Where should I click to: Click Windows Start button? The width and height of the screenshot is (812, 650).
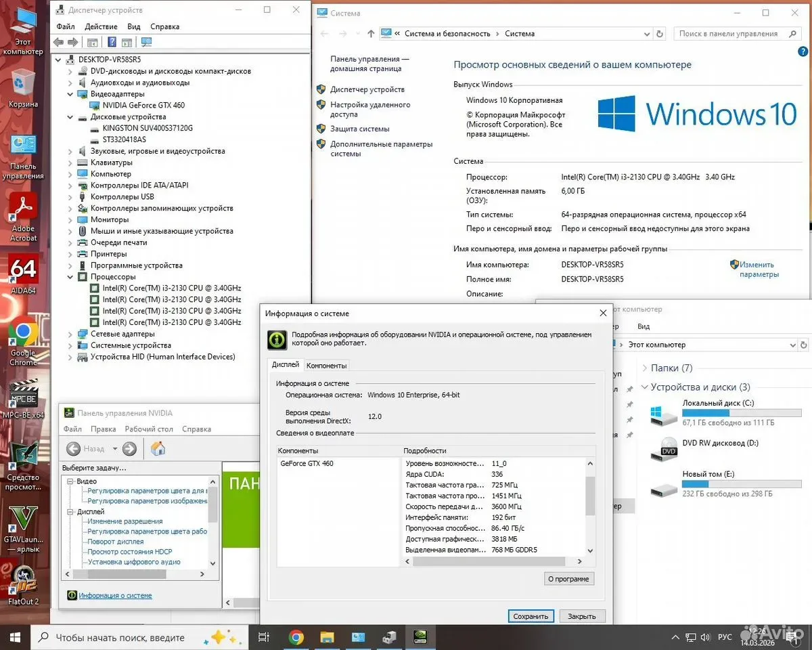pyautogui.click(x=15, y=637)
